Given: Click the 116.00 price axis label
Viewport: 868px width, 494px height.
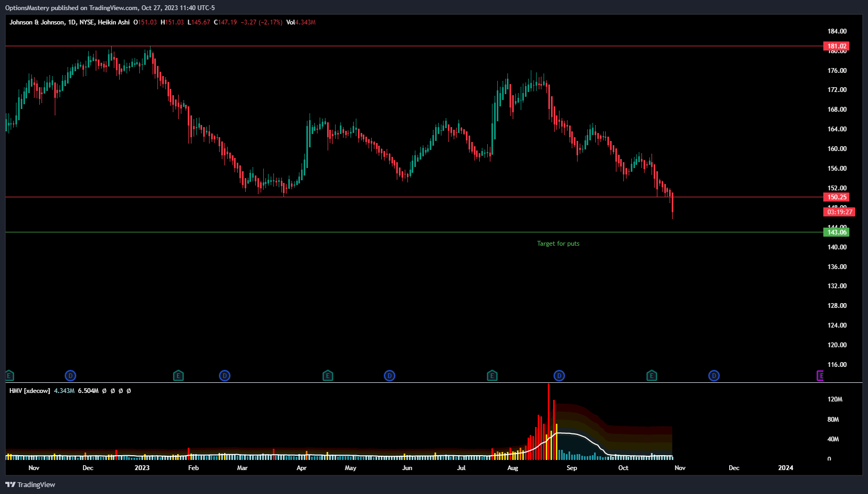Looking at the screenshot, I should [837, 365].
